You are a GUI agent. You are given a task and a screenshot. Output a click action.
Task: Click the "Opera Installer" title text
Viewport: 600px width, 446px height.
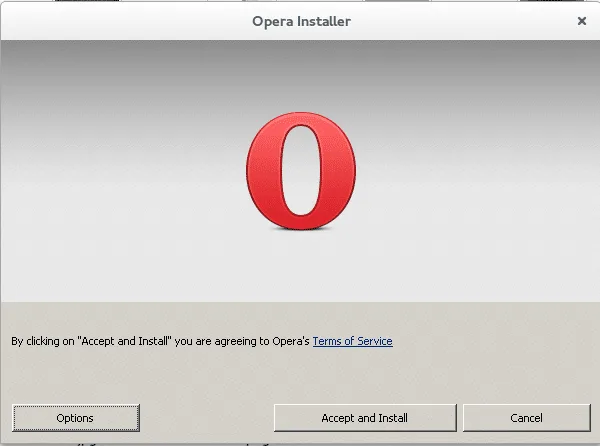[301, 21]
